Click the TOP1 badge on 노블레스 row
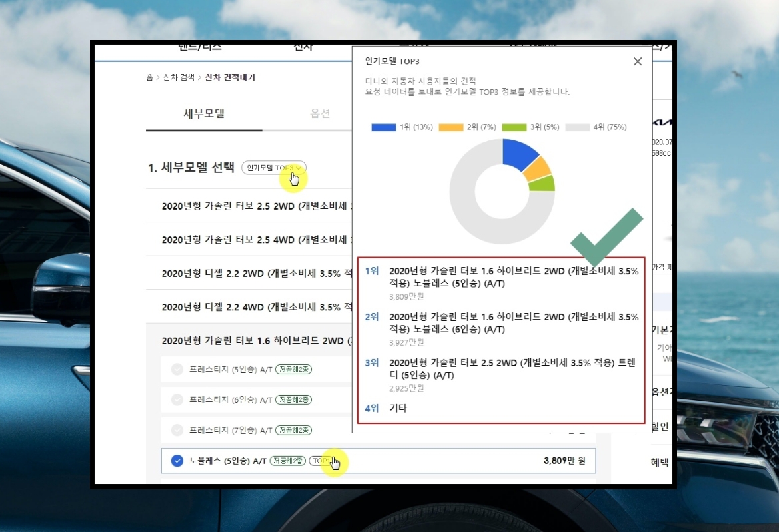 (x=321, y=461)
